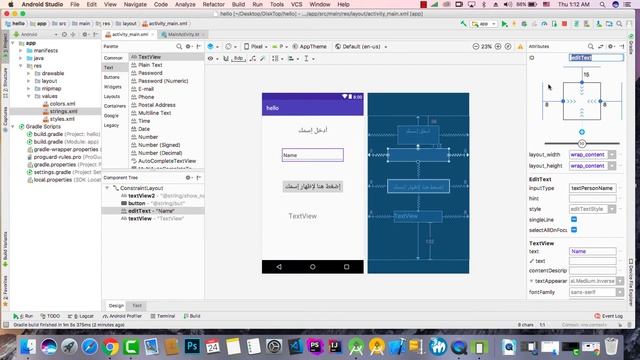Collapse the Gradle Scripts node

pyautogui.click(x=13, y=127)
